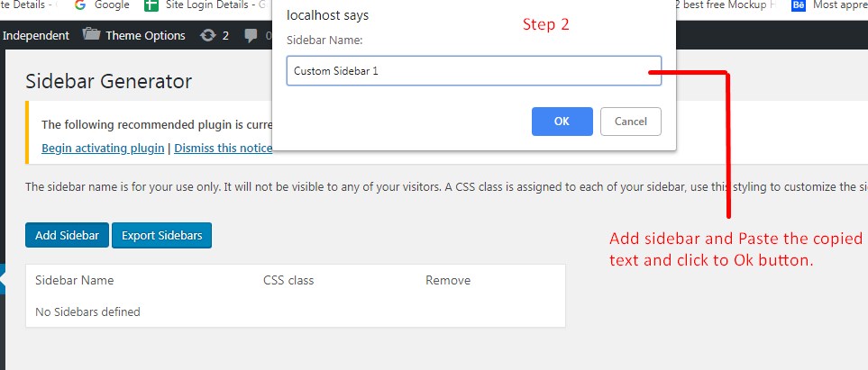Click the Theme Options folder icon
Screen dimensions: 868x370
point(91,35)
